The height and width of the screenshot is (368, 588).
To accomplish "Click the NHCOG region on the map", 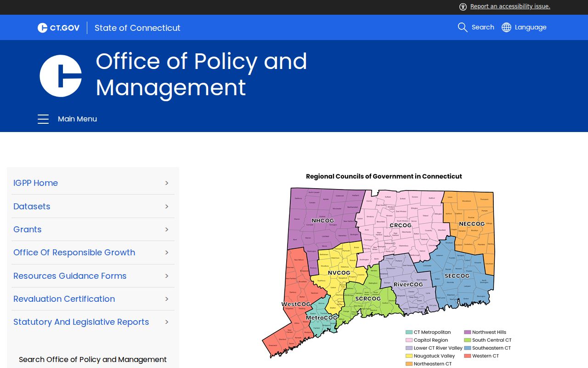I will tap(323, 221).
